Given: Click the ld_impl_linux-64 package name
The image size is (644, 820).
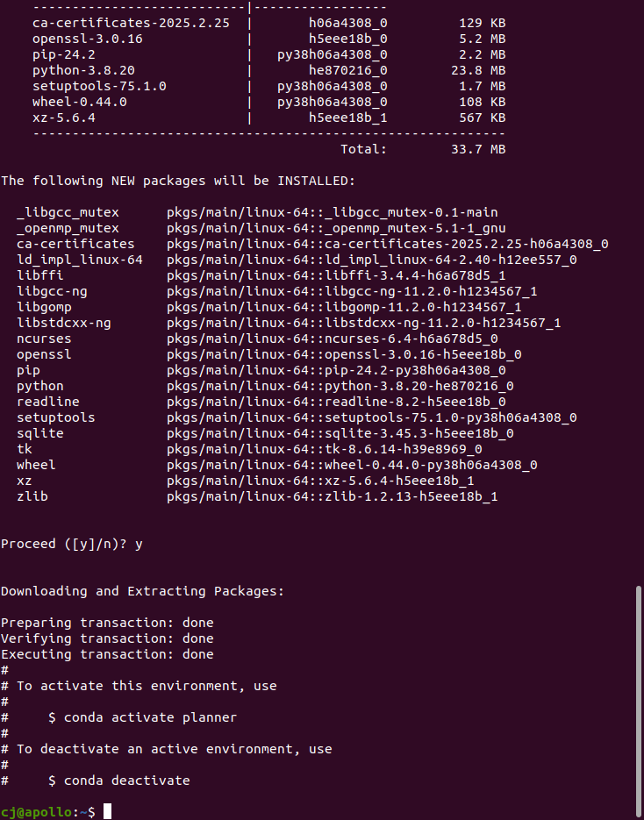Looking at the screenshot, I should click(x=80, y=260).
